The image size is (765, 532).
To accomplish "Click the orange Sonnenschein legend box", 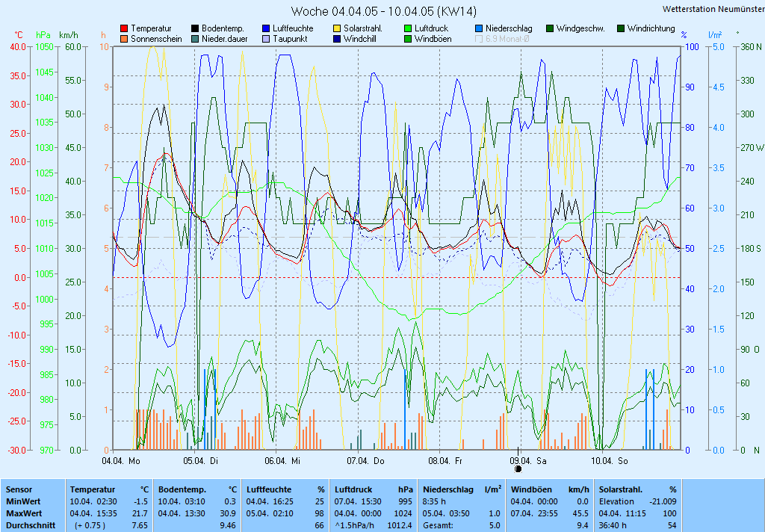I will 124,39.
